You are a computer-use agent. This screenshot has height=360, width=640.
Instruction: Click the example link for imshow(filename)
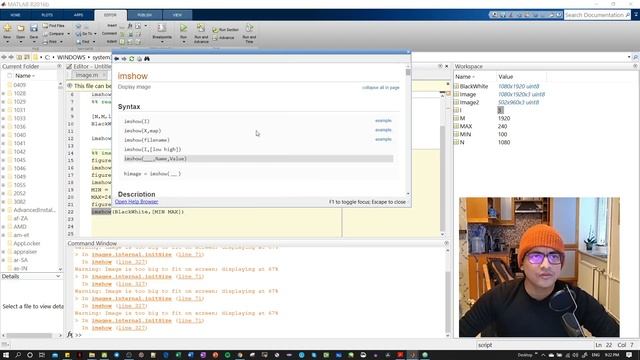click(x=383, y=139)
